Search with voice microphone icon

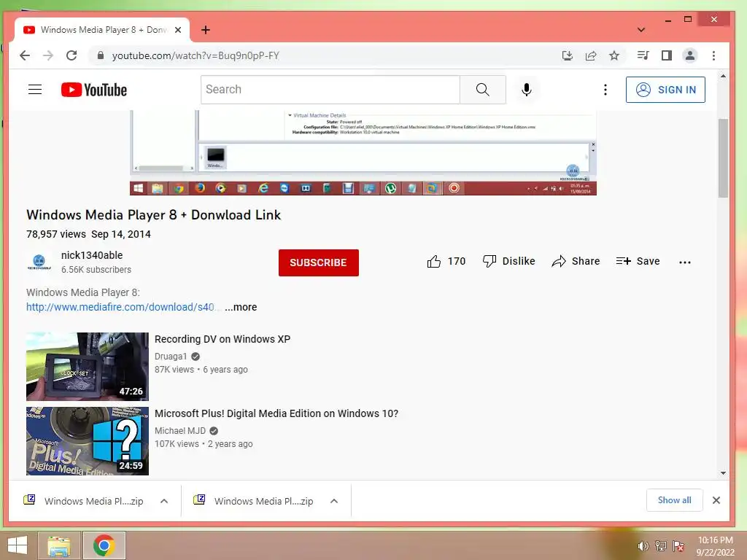pyautogui.click(x=526, y=90)
